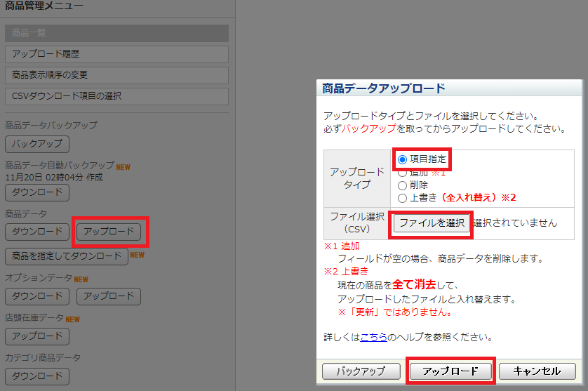Screen dimensions: 588x391
Task: Click the red バックアップ text in instructions
Action: tap(369, 128)
